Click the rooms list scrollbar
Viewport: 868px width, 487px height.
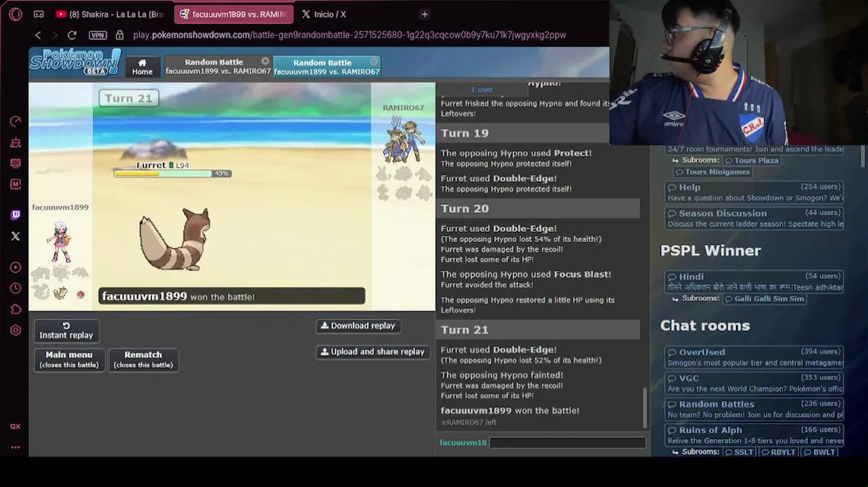(x=863, y=155)
